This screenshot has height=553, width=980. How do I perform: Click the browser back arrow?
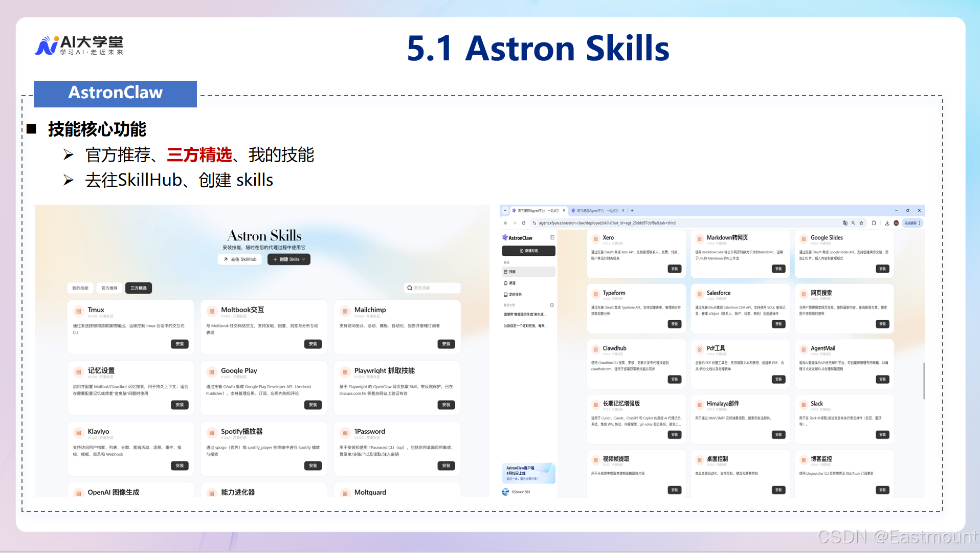pyautogui.click(x=506, y=223)
